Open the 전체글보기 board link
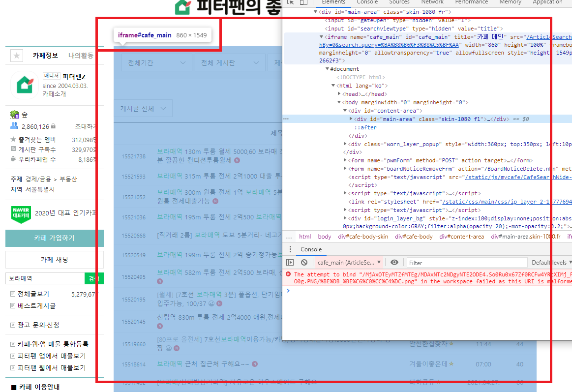Viewport: 572px width, 392px height. [33, 294]
